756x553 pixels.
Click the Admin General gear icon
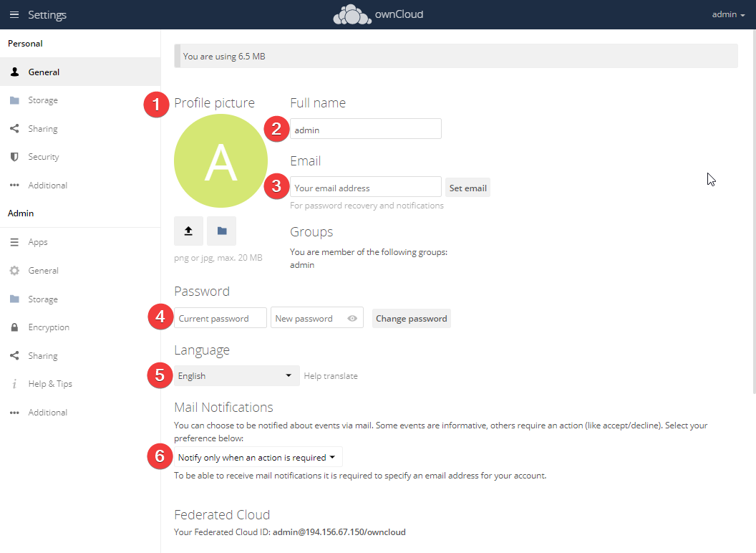coord(14,271)
